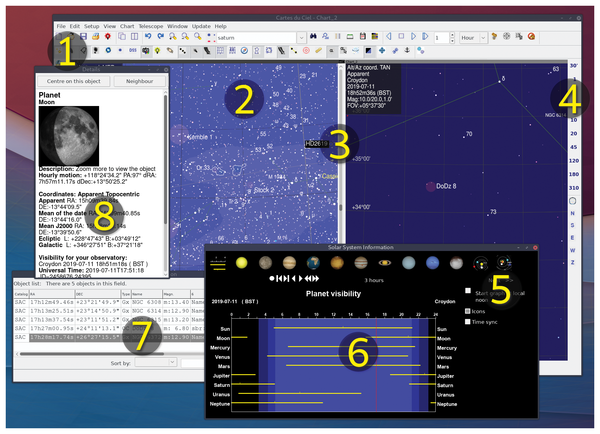Screen dimensions: 600x434
Task: Click the red location pin icon
Action: [108, 36]
